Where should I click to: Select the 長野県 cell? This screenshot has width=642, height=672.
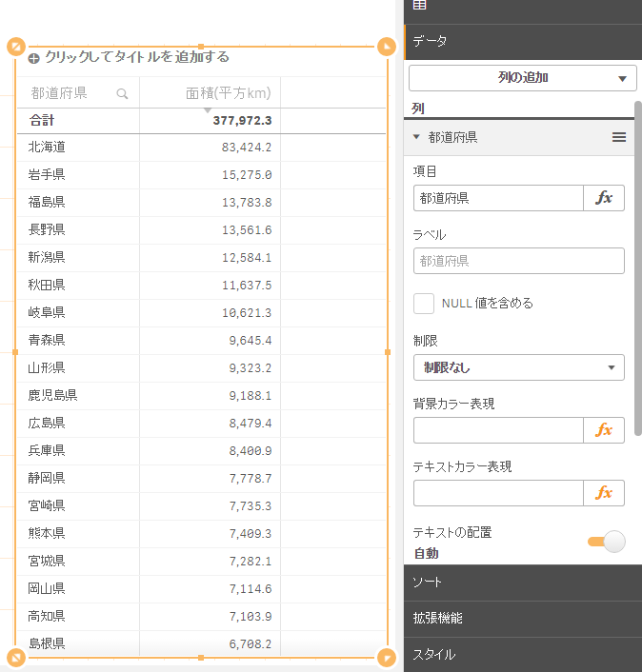(78, 230)
